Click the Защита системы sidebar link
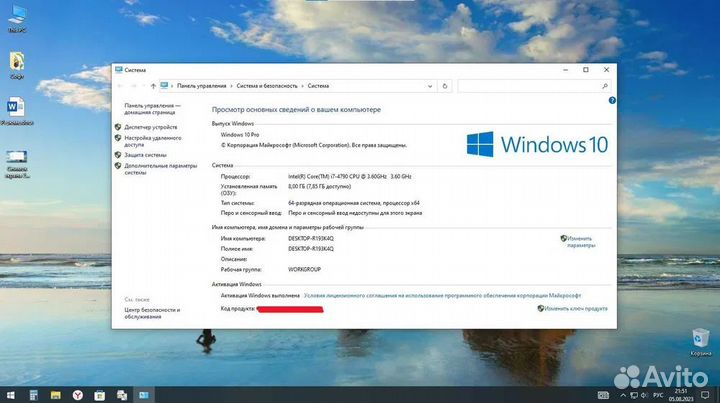 (145, 155)
